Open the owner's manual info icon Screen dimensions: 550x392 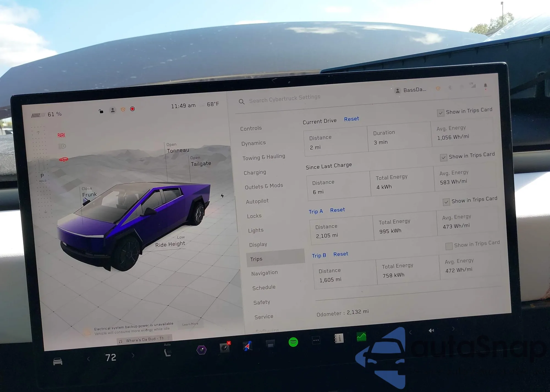[339, 338]
